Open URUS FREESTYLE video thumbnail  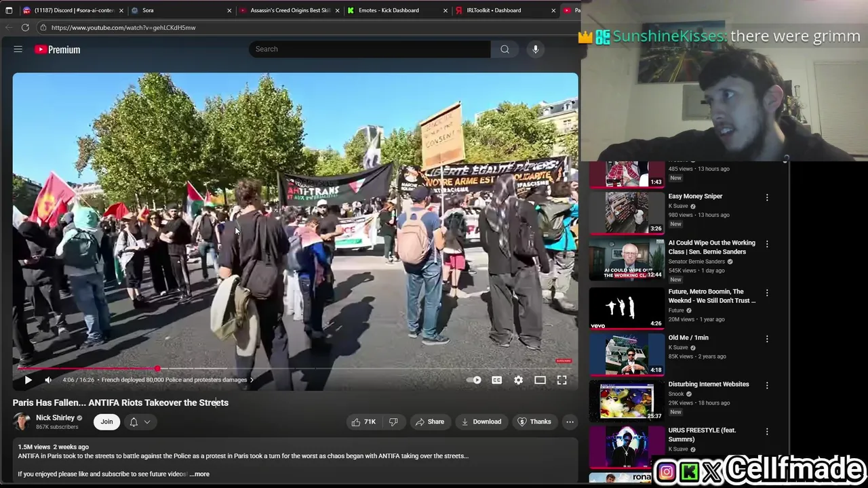pyautogui.click(x=627, y=447)
